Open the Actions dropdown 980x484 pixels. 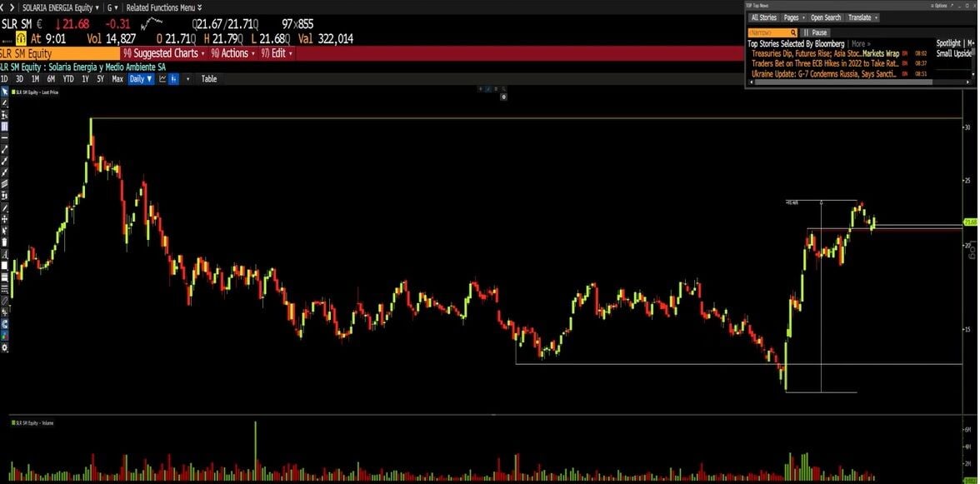tap(232, 53)
